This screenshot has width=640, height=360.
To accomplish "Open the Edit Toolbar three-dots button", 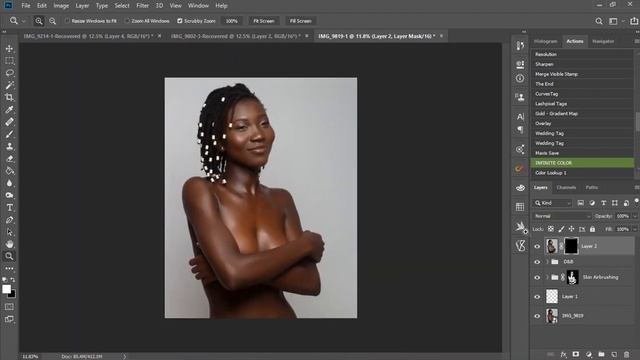I will click(x=9, y=269).
